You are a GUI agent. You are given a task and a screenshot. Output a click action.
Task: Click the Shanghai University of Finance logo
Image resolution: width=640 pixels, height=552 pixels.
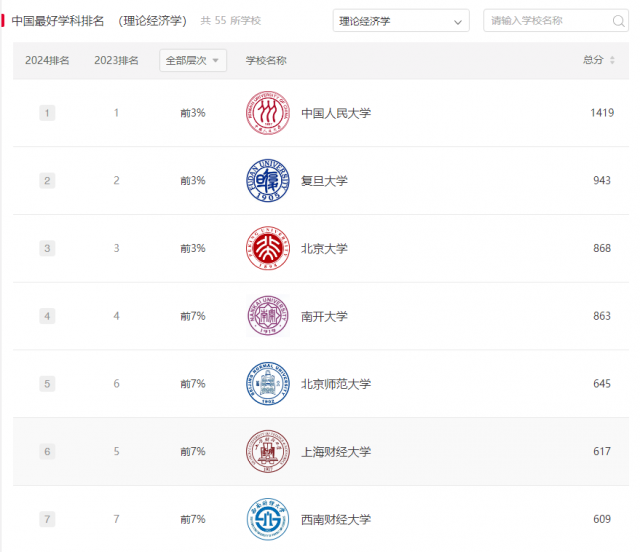click(267, 452)
